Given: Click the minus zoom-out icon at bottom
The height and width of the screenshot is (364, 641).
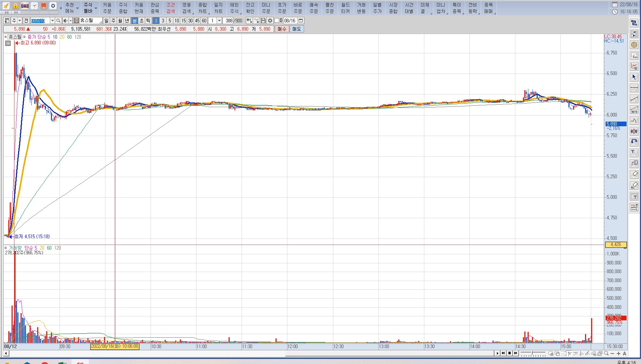Looking at the screenshot, I should (x=612, y=354).
